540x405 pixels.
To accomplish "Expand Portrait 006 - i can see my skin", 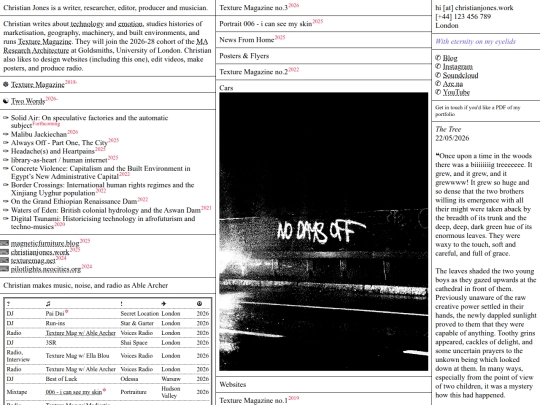I will click(323, 23).
